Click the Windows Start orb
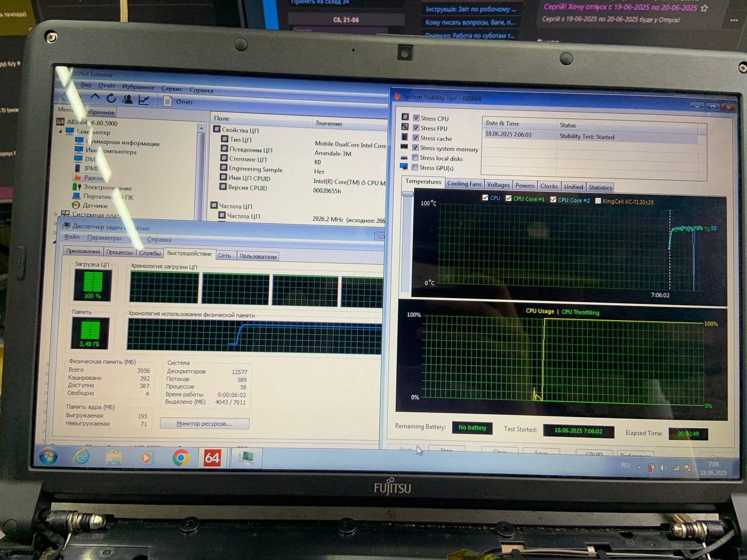The width and height of the screenshot is (747, 560). coord(48,456)
